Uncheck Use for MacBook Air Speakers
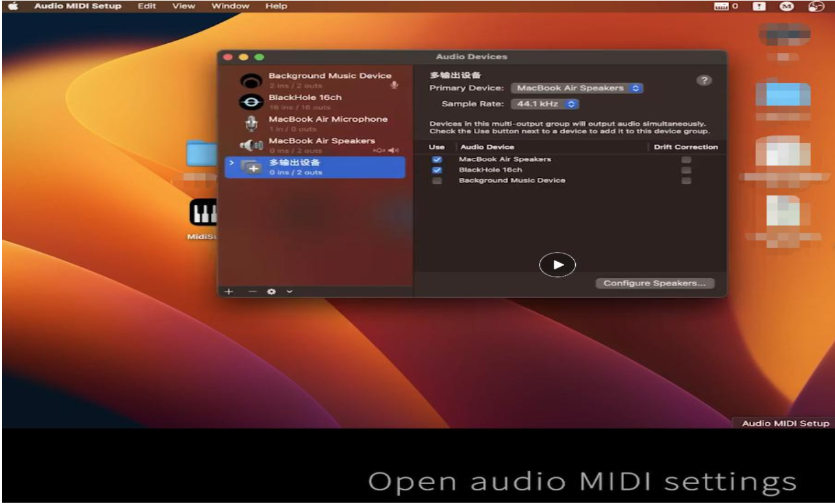The image size is (835, 504). coord(437,159)
